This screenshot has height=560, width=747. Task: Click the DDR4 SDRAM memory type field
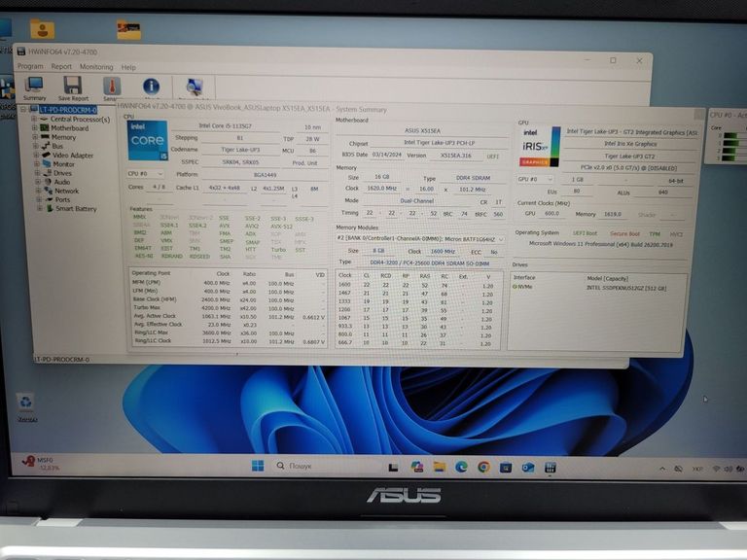[x=473, y=178]
